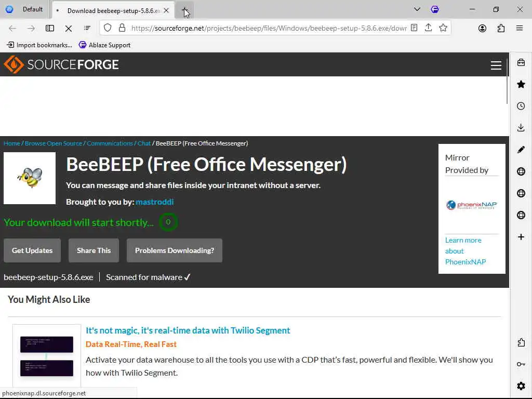Open the third sidebar globe web panel
Viewport: 532px width, 399px height.
(521, 215)
